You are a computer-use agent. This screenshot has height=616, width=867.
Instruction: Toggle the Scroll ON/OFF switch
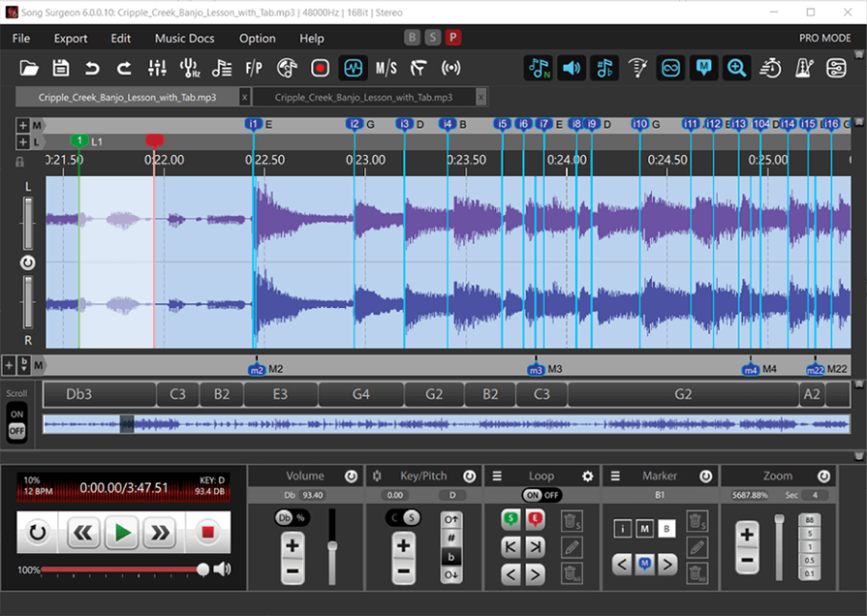(x=15, y=421)
